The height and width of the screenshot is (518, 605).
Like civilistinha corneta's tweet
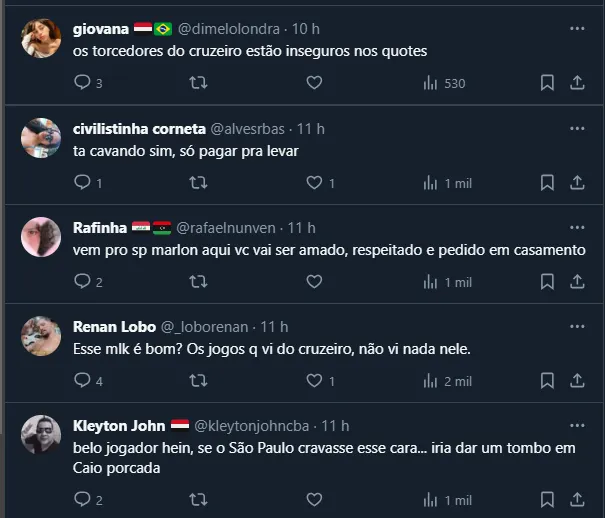(x=314, y=183)
